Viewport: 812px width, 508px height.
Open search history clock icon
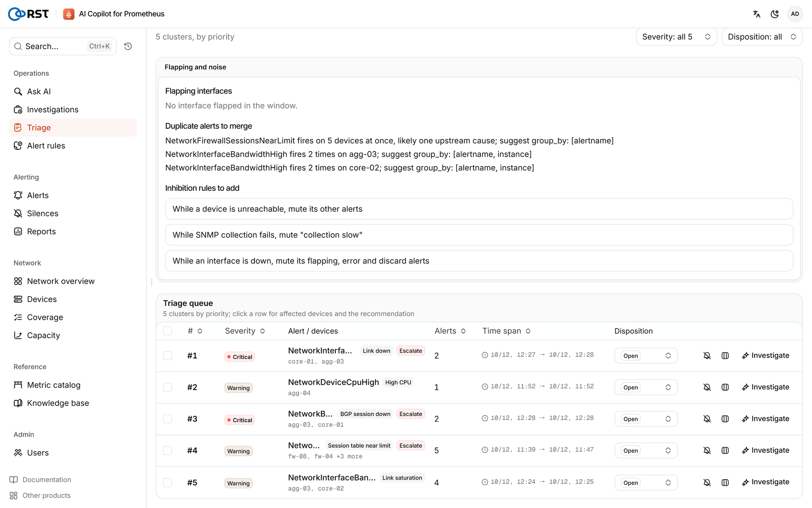coord(128,46)
